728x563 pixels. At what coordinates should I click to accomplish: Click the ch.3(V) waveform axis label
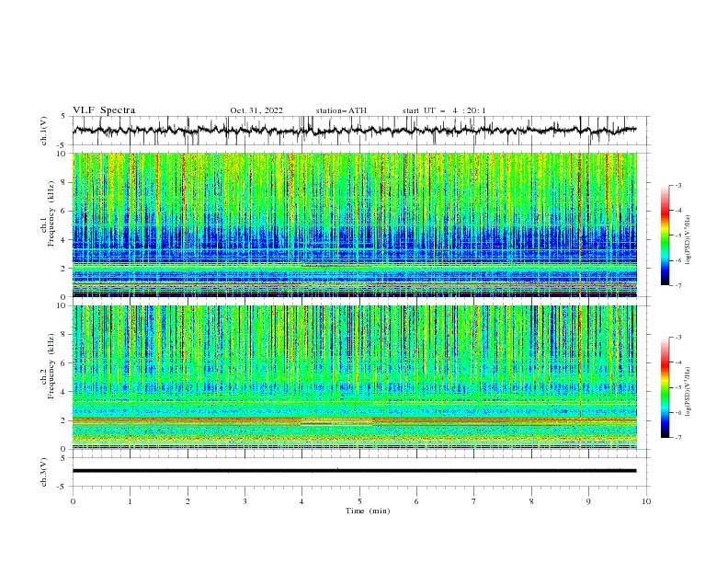pos(44,472)
